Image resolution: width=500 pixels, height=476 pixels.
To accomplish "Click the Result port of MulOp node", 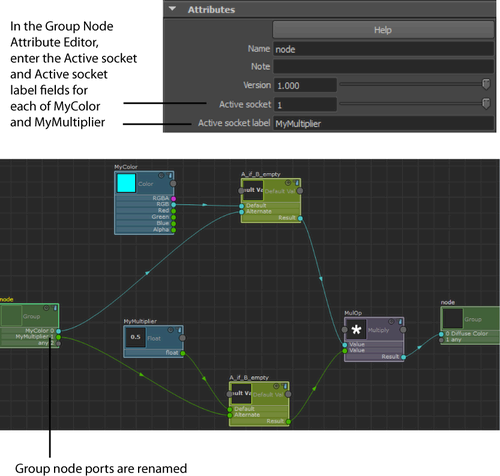I will (x=403, y=357).
